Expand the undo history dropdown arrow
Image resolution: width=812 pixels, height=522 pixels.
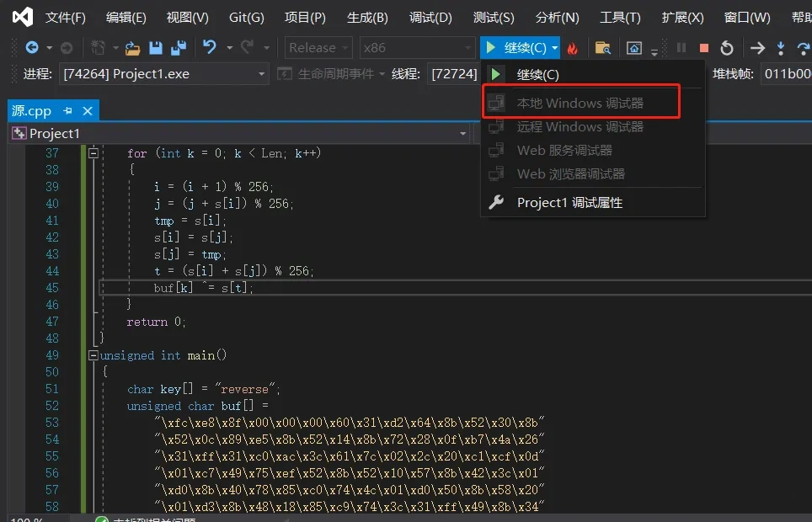coord(229,48)
